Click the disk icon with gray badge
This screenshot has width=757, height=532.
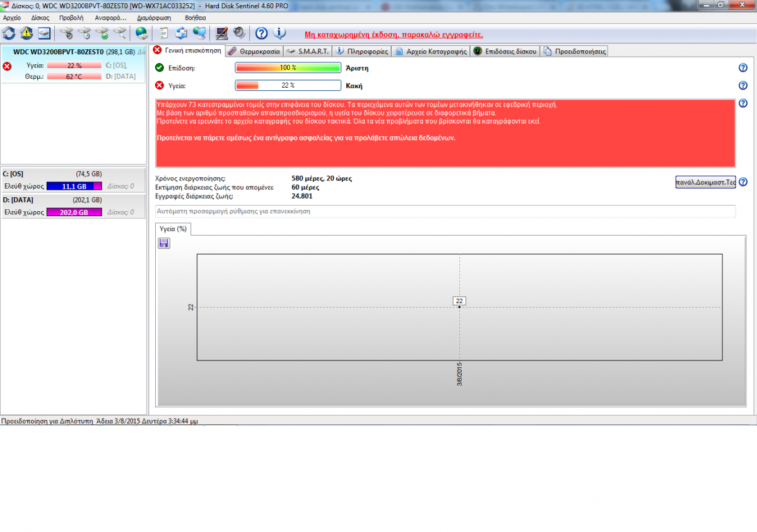(x=66, y=33)
